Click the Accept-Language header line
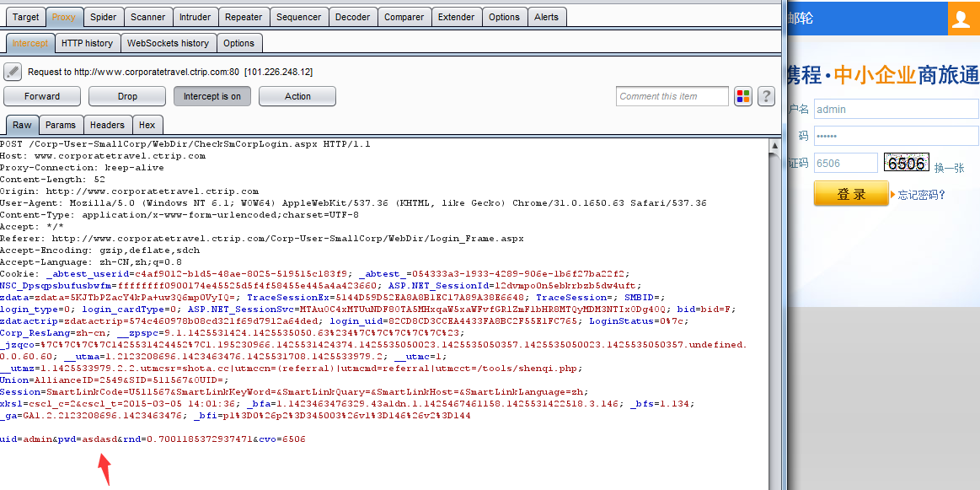 [91, 262]
